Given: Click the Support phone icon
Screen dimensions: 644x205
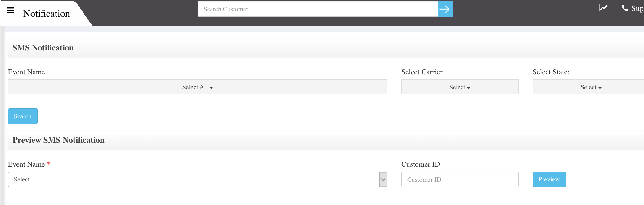Looking at the screenshot, I should [x=625, y=8].
